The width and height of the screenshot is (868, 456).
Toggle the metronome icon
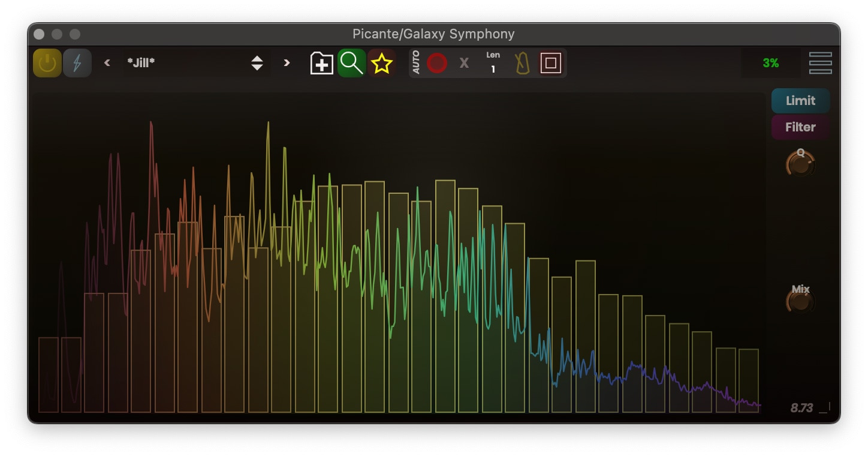click(522, 63)
